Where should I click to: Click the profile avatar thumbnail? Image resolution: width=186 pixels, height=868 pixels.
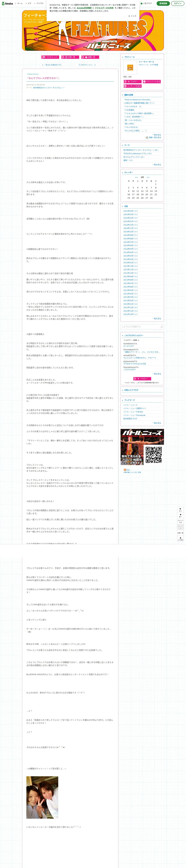point(130,67)
